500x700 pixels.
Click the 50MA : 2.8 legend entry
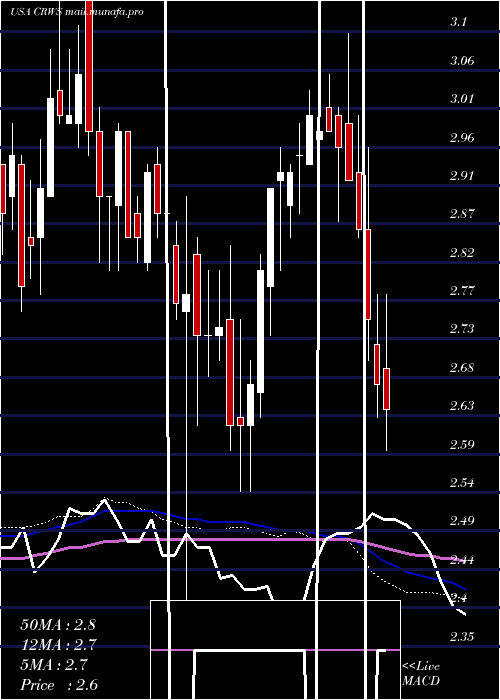pyautogui.click(x=58, y=625)
